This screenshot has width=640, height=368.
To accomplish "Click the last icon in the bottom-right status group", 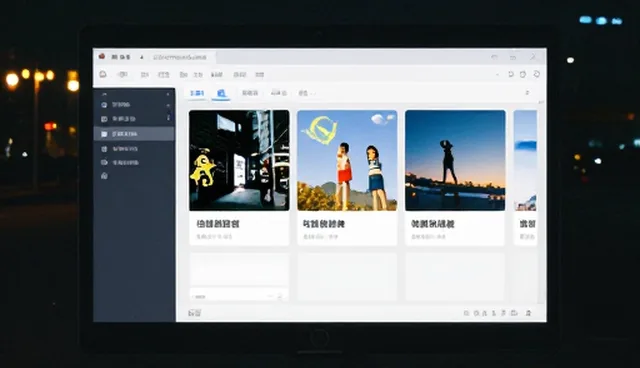I will point(528,313).
